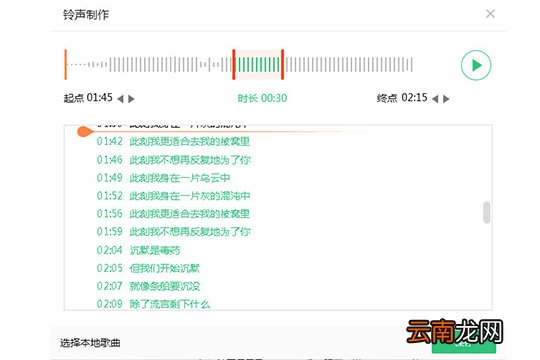Click the 时长 00:30 duration label
This screenshot has width=540, height=360.
tap(262, 98)
